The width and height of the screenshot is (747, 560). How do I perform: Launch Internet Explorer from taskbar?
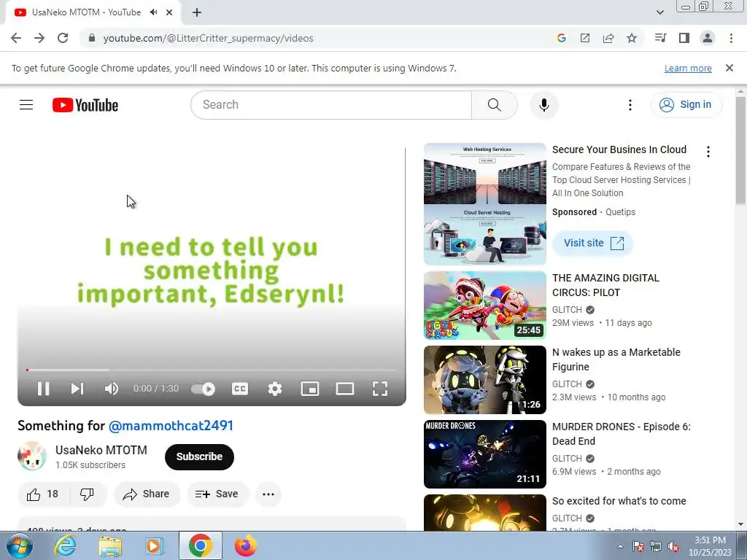[x=65, y=545]
